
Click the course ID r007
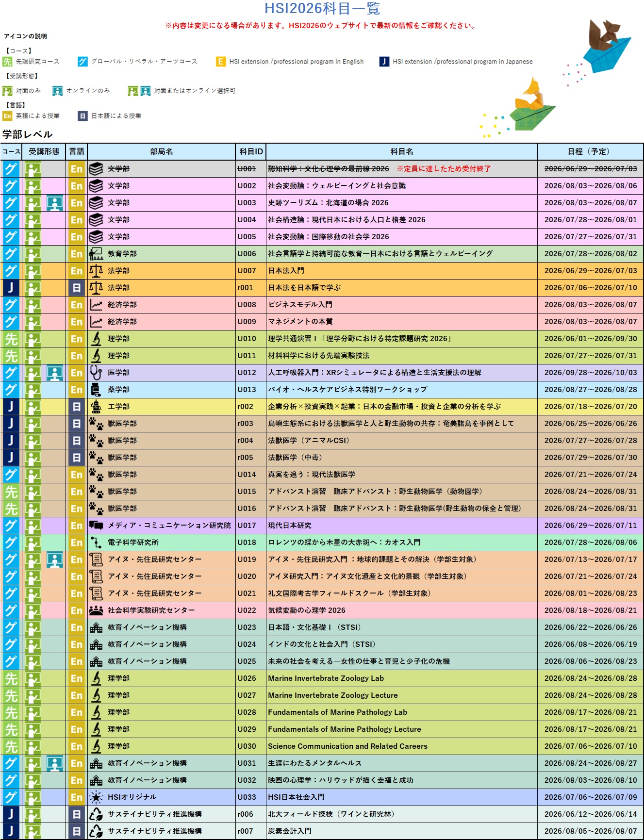click(245, 831)
